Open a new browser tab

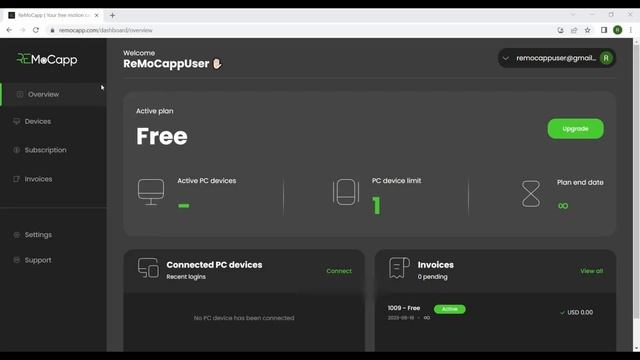[112, 16]
